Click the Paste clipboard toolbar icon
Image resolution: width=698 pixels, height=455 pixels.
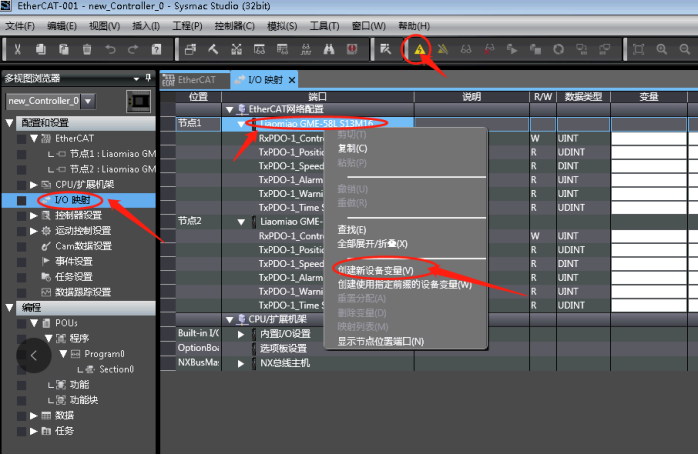click(x=64, y=49)
